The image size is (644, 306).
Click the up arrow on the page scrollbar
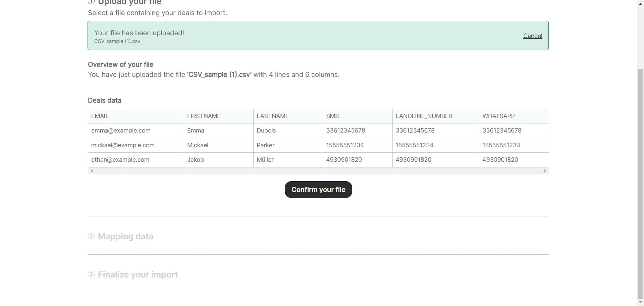click(x=640, y=4)
